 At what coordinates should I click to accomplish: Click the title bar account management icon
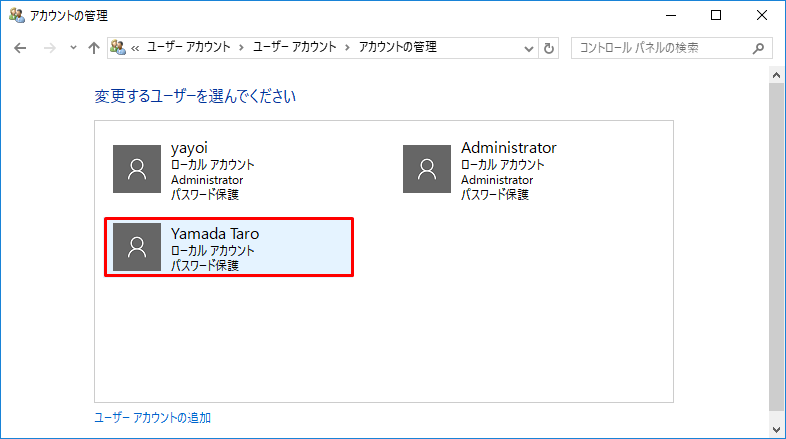pyautogui.click(x=17, y=16)
